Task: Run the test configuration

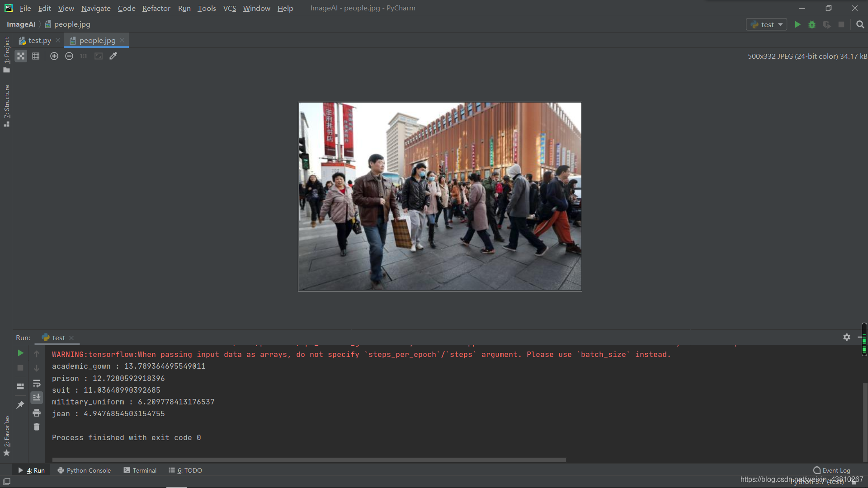Action: 798,24
